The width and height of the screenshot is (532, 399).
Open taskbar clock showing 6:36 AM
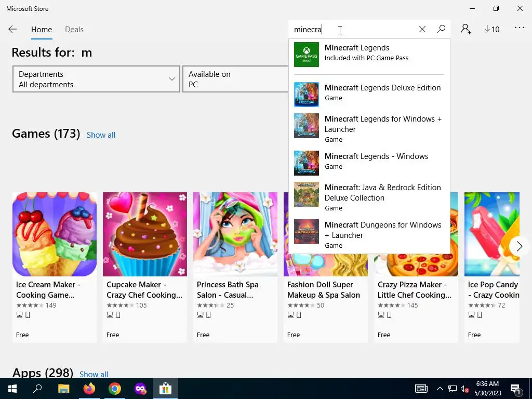(487, 389)
